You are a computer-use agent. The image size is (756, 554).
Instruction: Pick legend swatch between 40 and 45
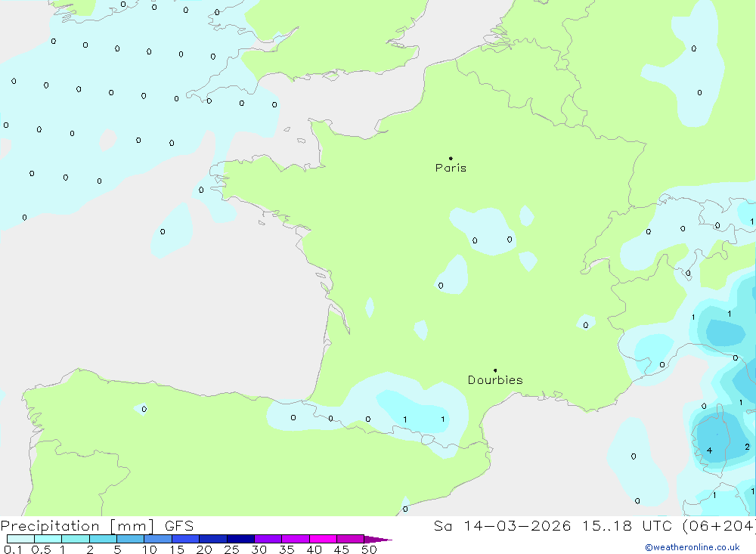tap(323, 539)
